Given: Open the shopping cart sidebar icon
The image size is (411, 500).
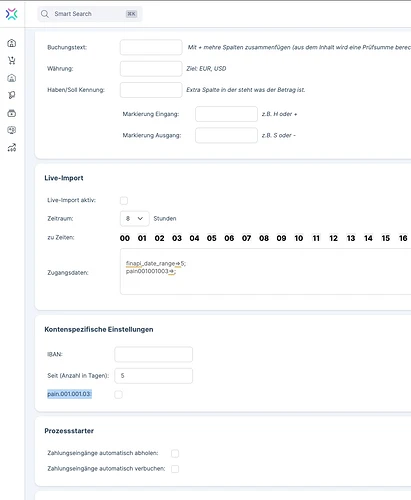Looking at the screenshot, I should pos(12,60).
